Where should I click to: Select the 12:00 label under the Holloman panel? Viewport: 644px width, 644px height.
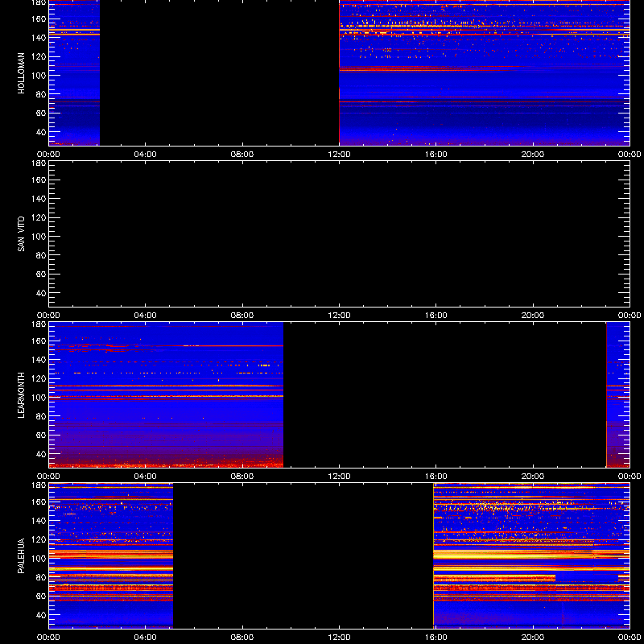tap(339, 155)
